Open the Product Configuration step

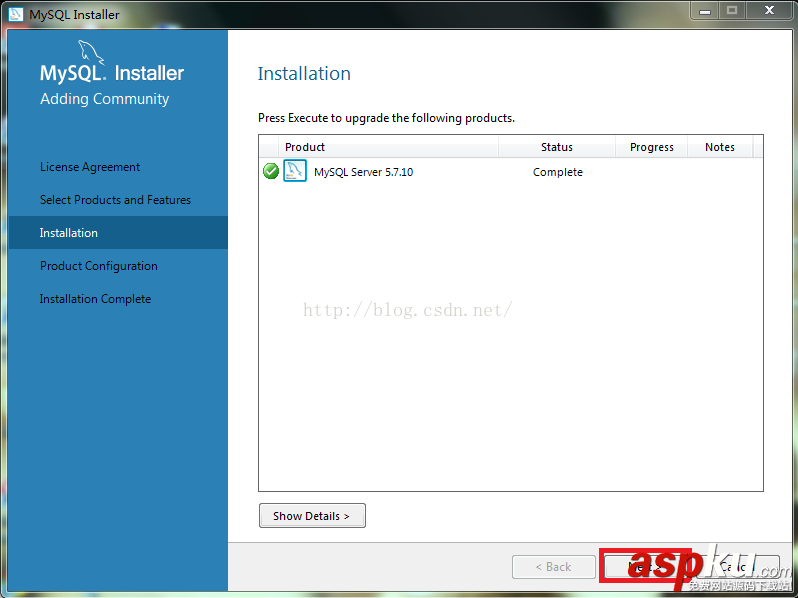tap(99, 266)
